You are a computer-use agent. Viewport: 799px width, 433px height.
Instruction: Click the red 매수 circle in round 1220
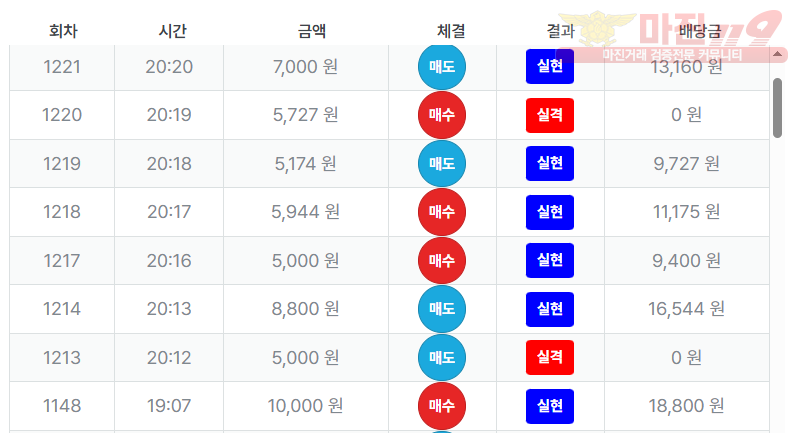click(441, 115)
